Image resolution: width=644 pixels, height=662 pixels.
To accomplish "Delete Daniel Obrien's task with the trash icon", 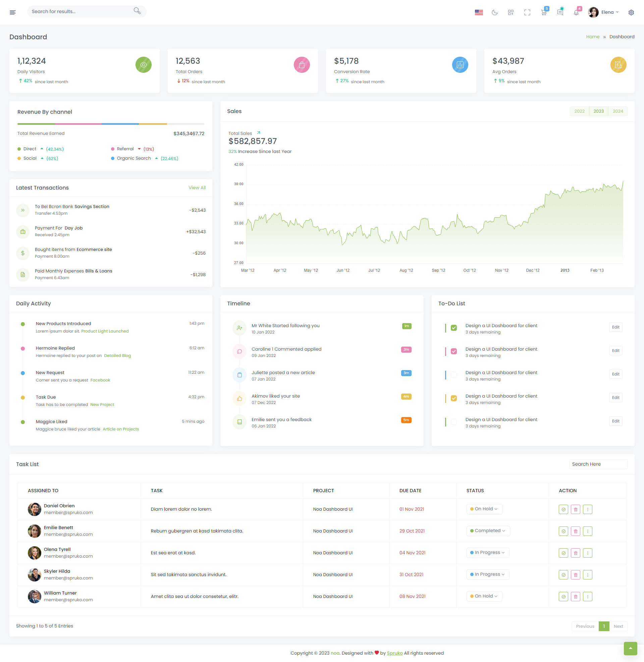I will tap(575, 509).
